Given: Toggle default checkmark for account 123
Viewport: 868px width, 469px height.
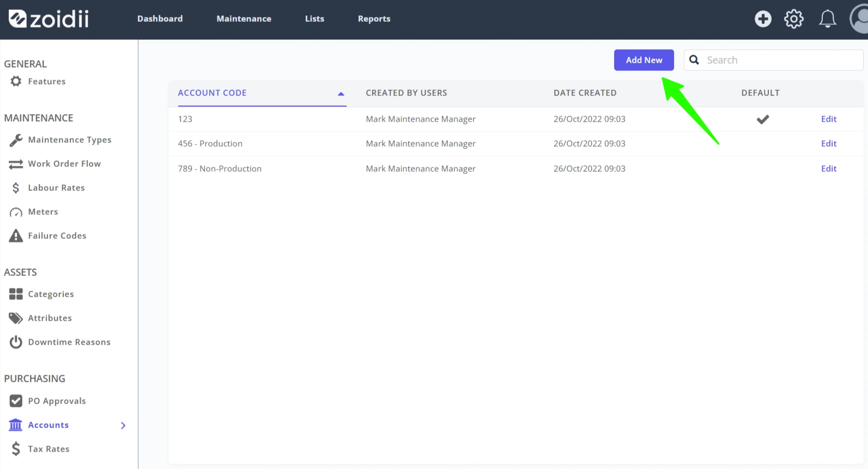Looking at the screenshot, I should 762,119.
